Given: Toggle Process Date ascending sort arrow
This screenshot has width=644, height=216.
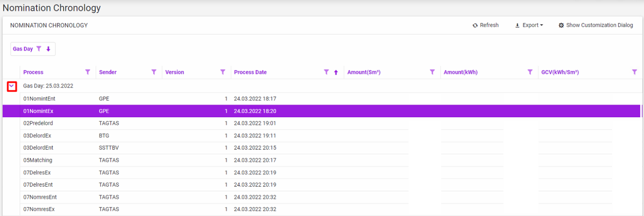Looking at the screenshot, I should pos(336,72).
